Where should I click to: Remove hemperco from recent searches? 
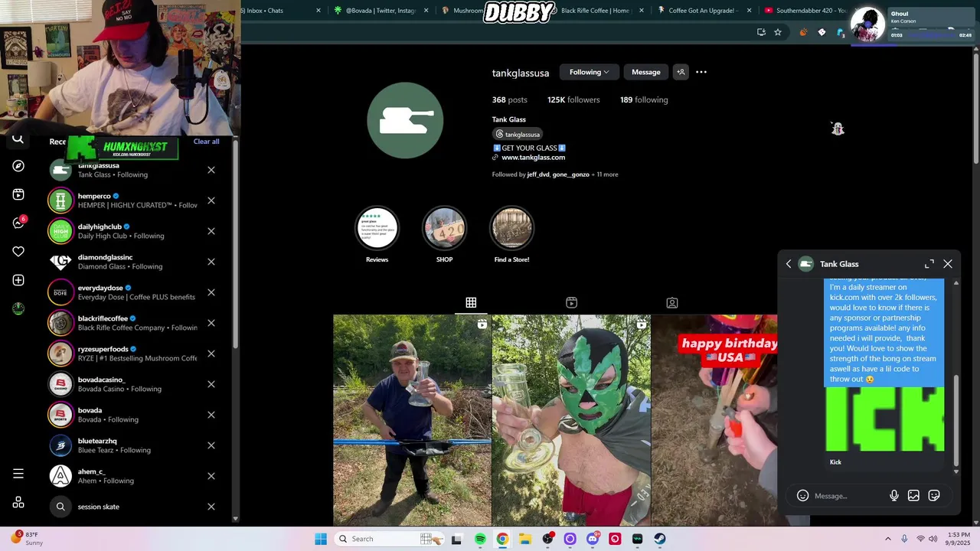[211, 201]
